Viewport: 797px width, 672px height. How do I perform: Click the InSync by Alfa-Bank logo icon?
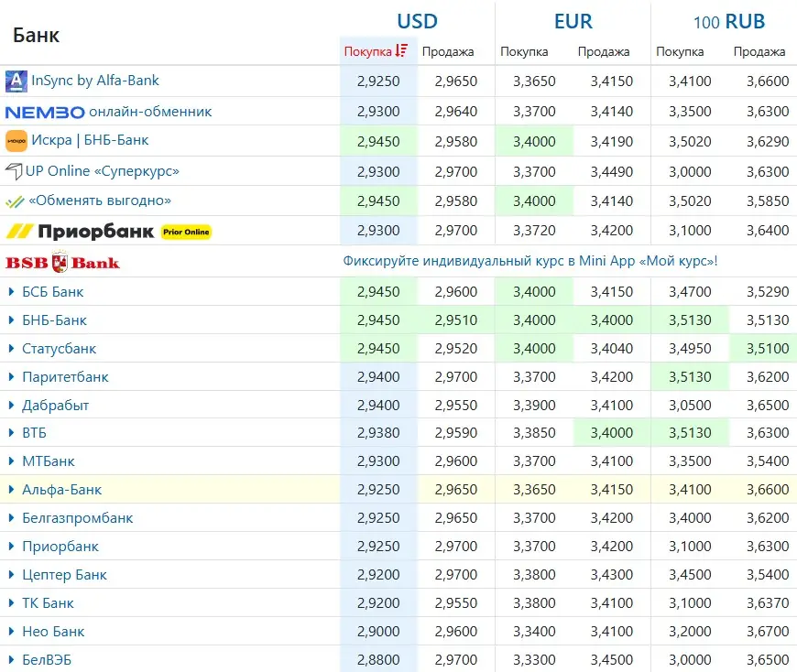(16, 81)
